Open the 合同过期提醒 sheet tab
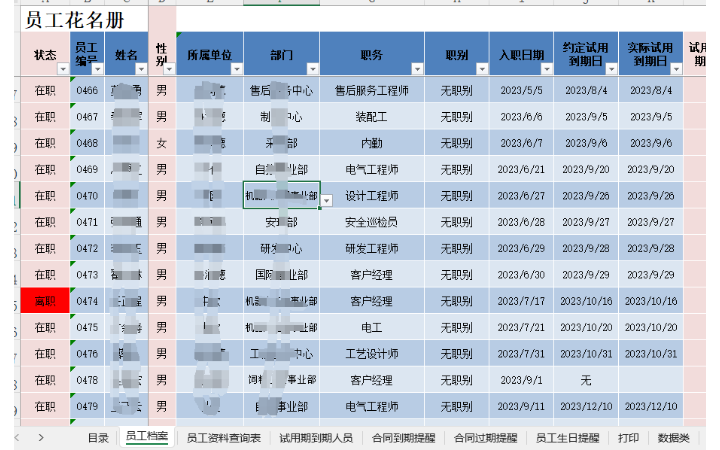 485,438
